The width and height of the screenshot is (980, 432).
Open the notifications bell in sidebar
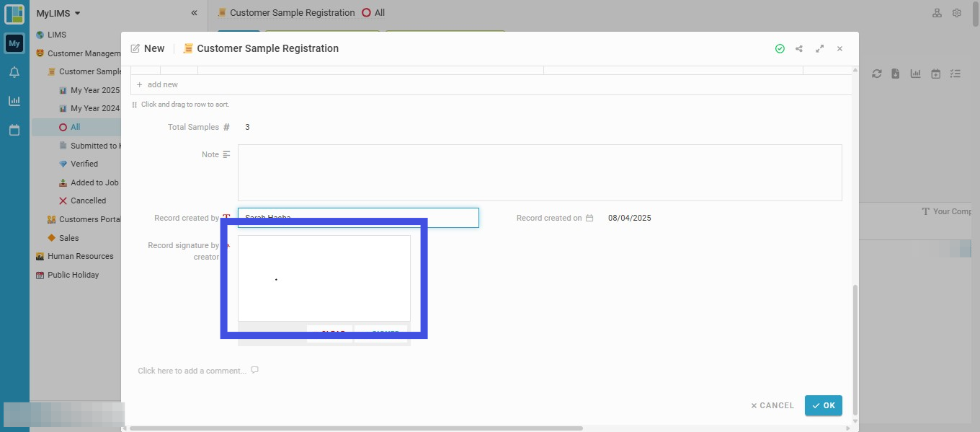(x=14, y=72)
